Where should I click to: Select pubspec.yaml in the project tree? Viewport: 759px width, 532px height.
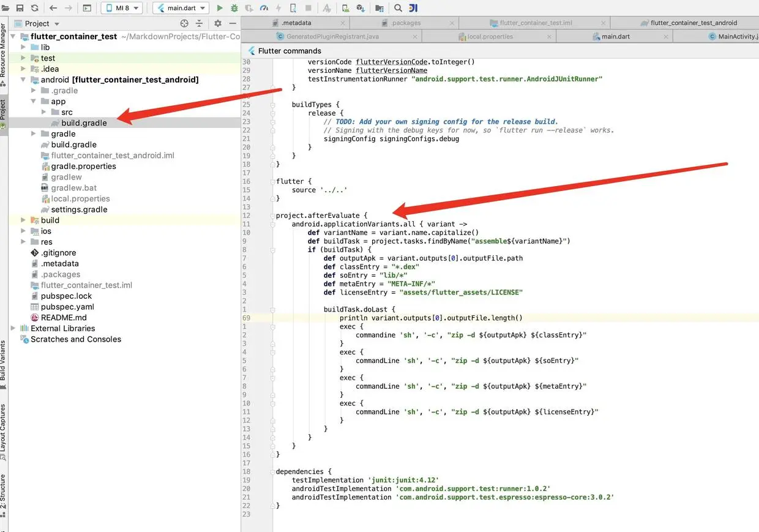[67, 307]
